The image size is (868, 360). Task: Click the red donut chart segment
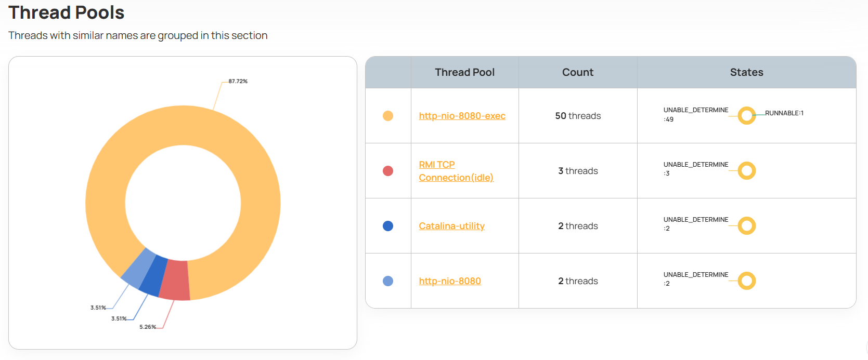coord(175,281)
